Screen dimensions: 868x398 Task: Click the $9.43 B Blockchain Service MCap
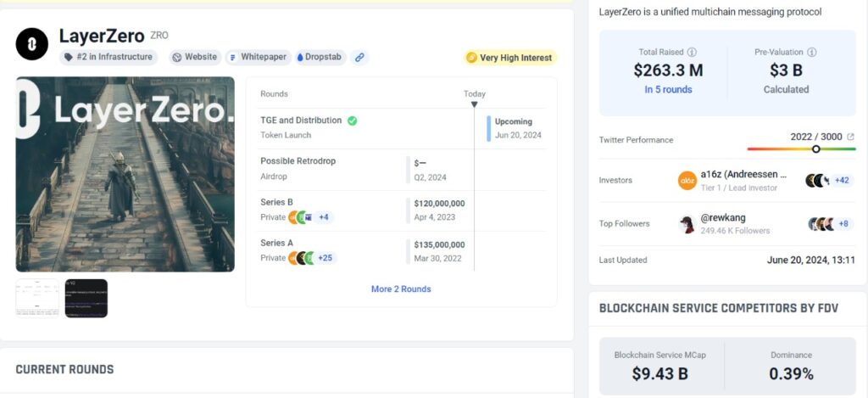coord(659,373)
